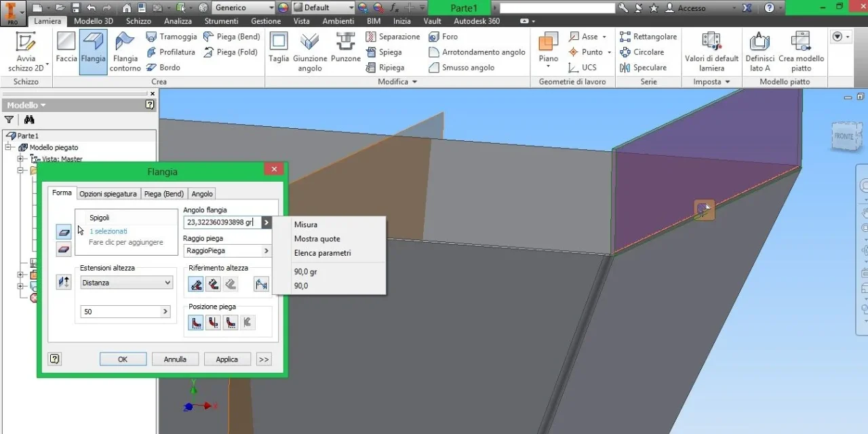Choose Misura from the popup menu
The width and height of the screenshot is (868, 434).
click(306, 224)
